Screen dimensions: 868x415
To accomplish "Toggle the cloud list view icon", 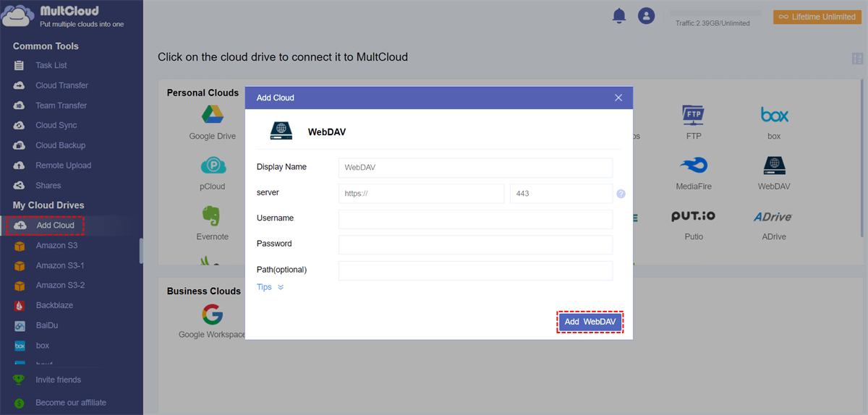I will [x=858, y=59].
